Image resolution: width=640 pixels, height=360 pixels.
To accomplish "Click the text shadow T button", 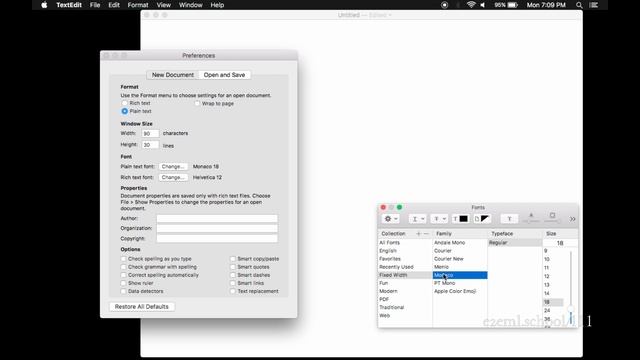I will [509, 219].
